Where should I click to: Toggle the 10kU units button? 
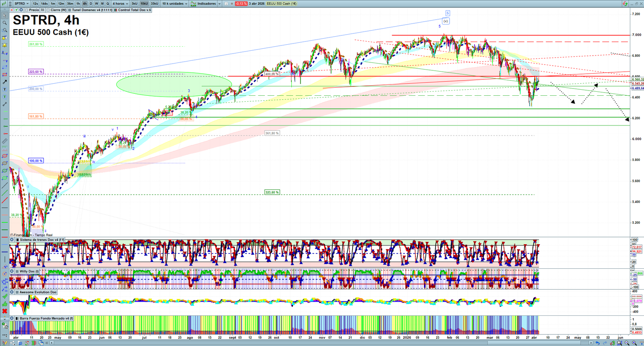pyautogui.click(x=144, y=4)
